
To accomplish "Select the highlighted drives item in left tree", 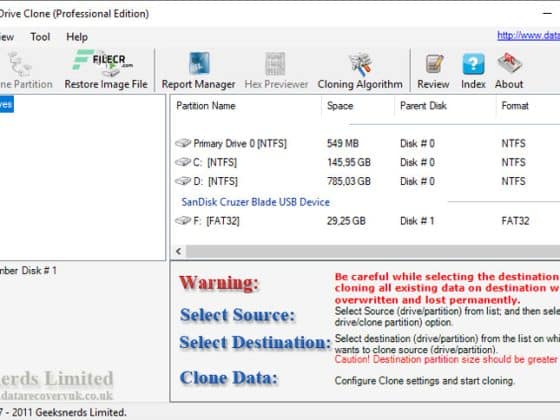I will (x=7, y=104).
